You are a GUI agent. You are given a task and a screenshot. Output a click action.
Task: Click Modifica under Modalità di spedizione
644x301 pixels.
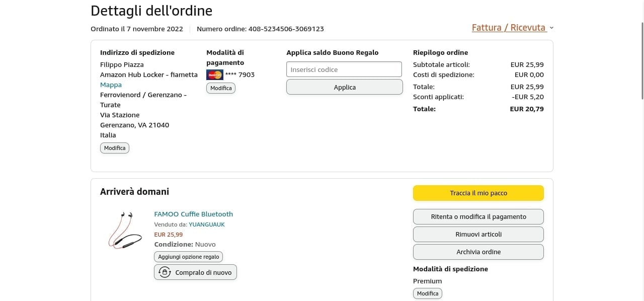[428, 293]
